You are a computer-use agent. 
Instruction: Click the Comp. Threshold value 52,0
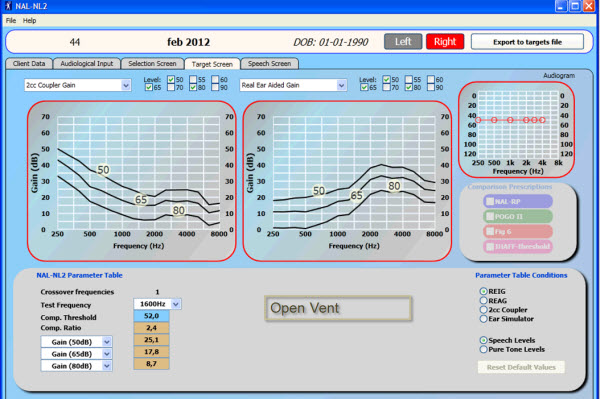coord(151,316)
